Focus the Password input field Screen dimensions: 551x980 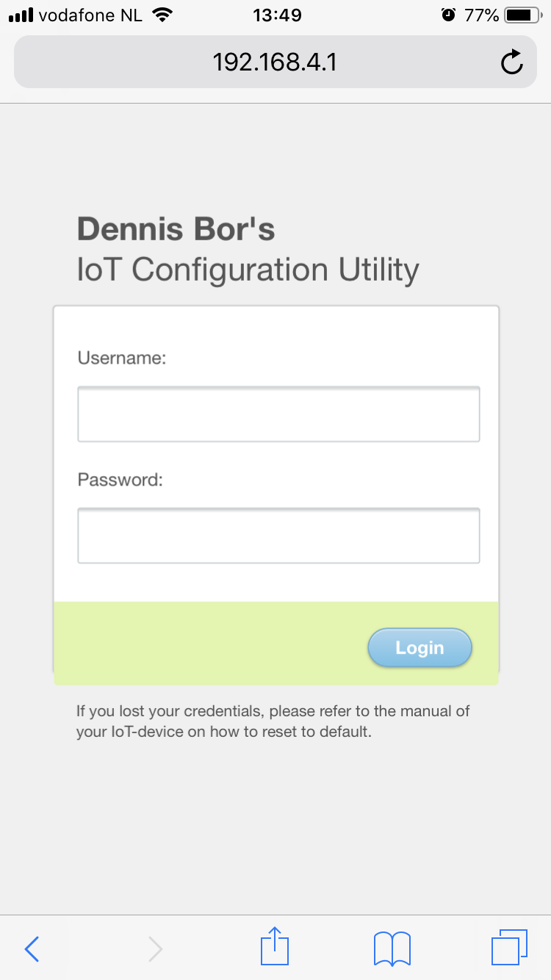(278, 536)
